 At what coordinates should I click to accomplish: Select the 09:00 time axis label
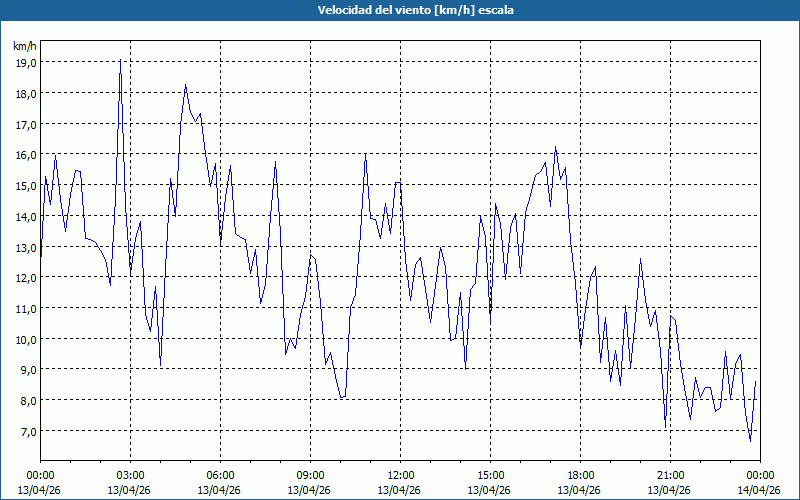310,475
